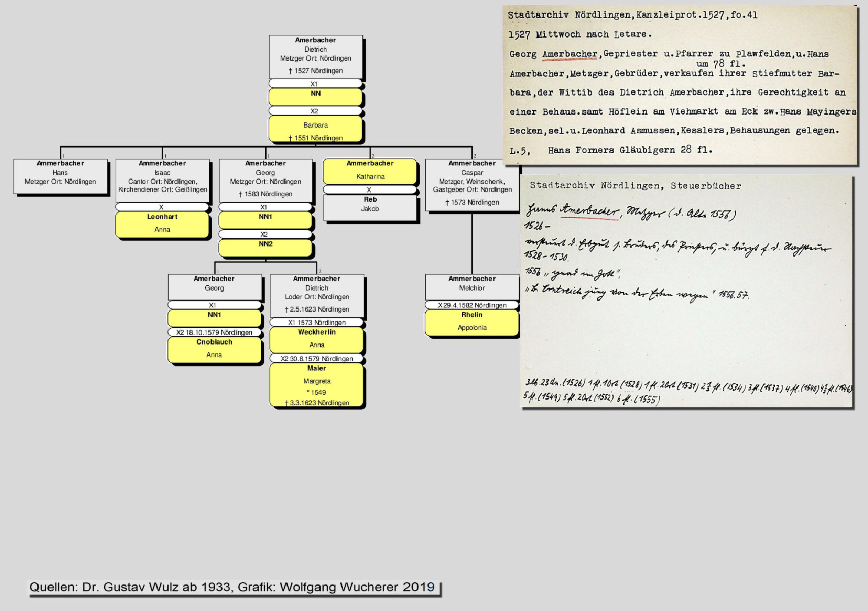Click the Weckherlin Anna spouse box
868x611 pixels.
click(317, 339)
